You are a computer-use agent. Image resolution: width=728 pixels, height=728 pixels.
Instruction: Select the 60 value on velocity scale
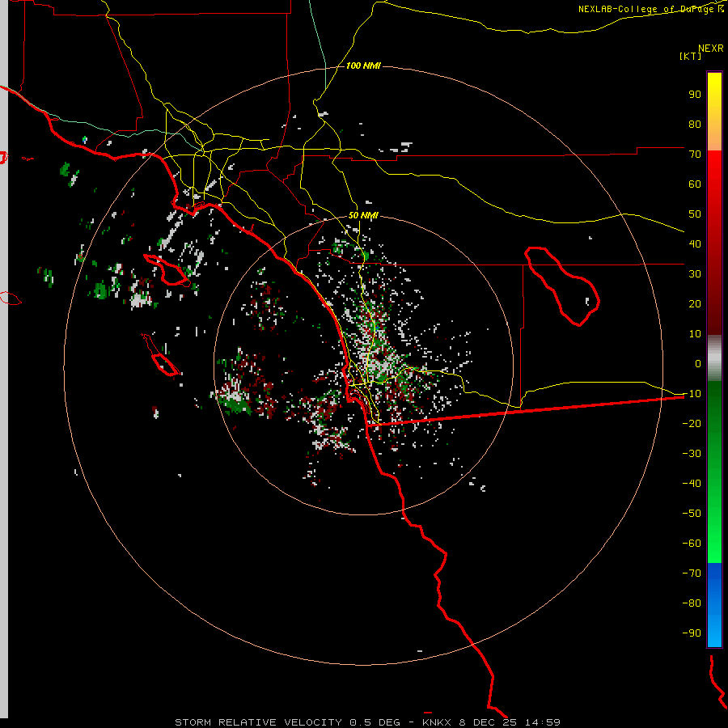click(x=695, y=184)
